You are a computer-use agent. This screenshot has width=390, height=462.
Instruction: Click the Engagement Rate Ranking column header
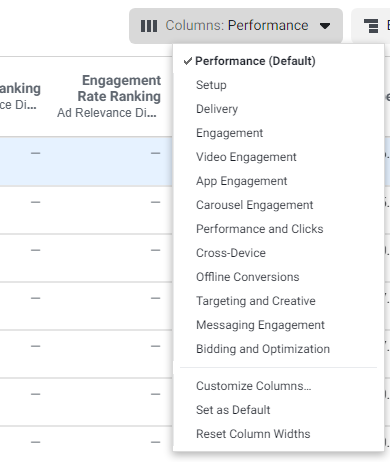(119, 88)
